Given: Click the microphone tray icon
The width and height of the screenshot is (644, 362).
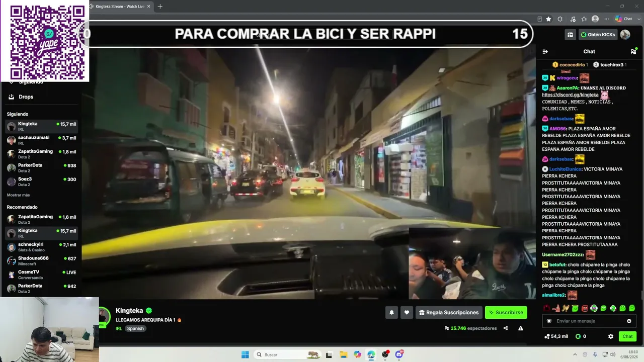Looking at the screenshot, I should click(x=595, y=354).
